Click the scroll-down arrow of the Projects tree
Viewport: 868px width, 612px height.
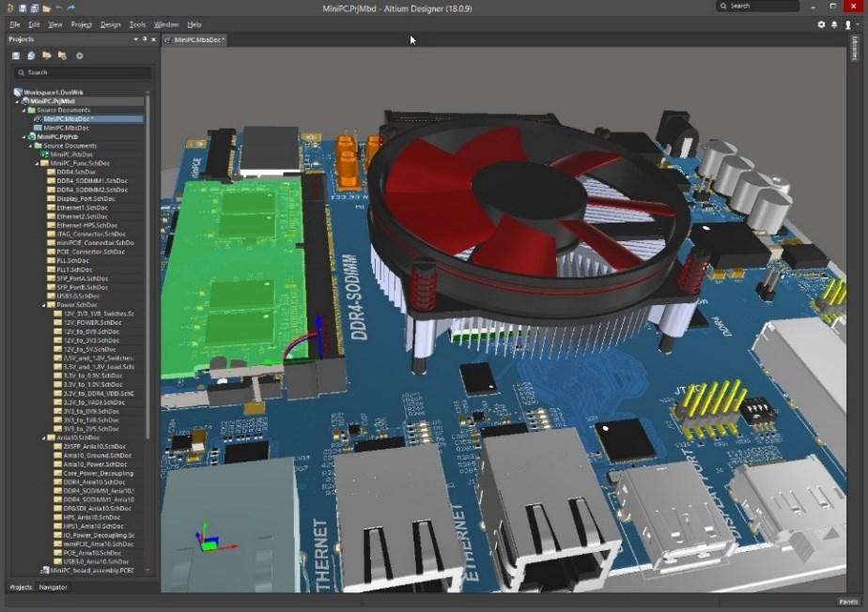[147, 570]
